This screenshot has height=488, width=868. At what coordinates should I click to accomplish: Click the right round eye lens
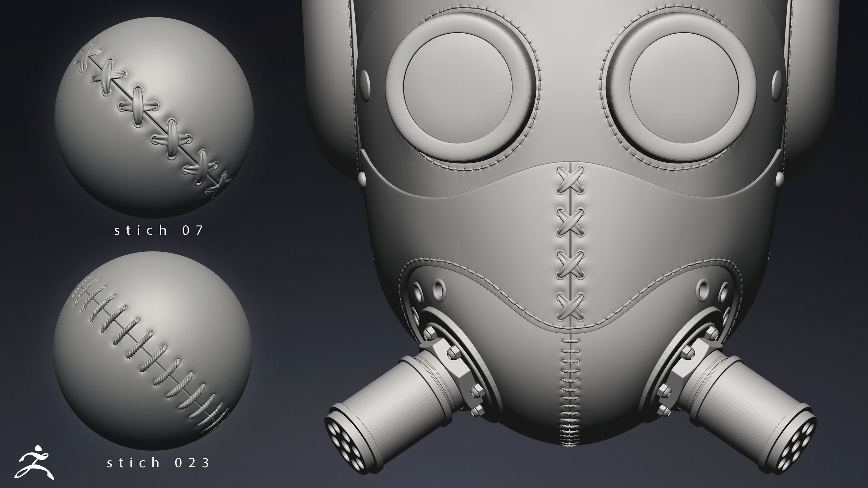coord(684,88)
